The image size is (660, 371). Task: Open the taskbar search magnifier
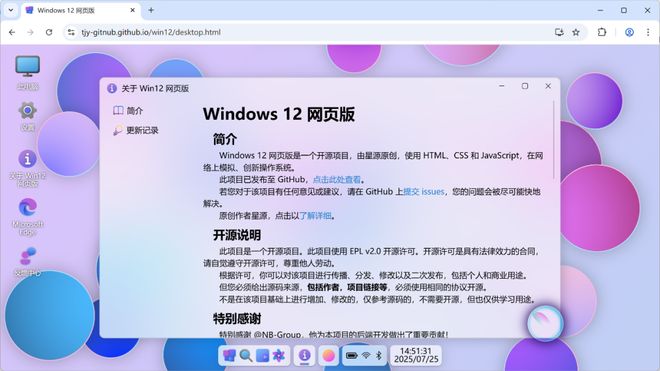(246, 356)
